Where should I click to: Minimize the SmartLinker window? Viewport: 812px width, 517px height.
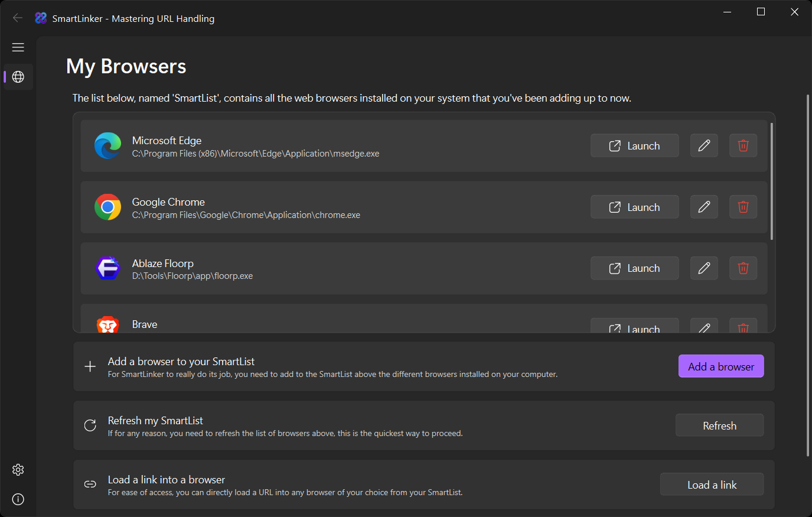point(728,12)
